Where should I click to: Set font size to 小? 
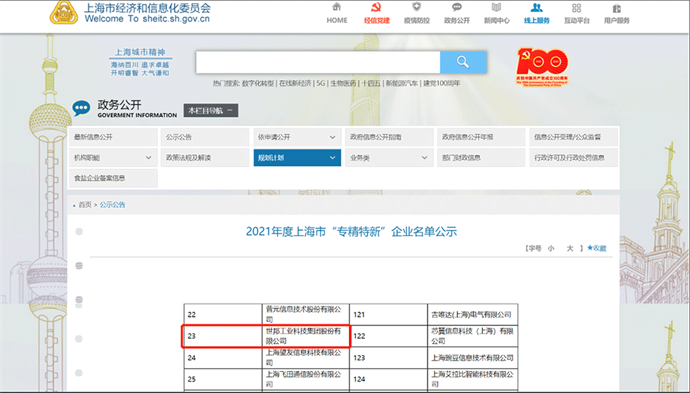551,248
